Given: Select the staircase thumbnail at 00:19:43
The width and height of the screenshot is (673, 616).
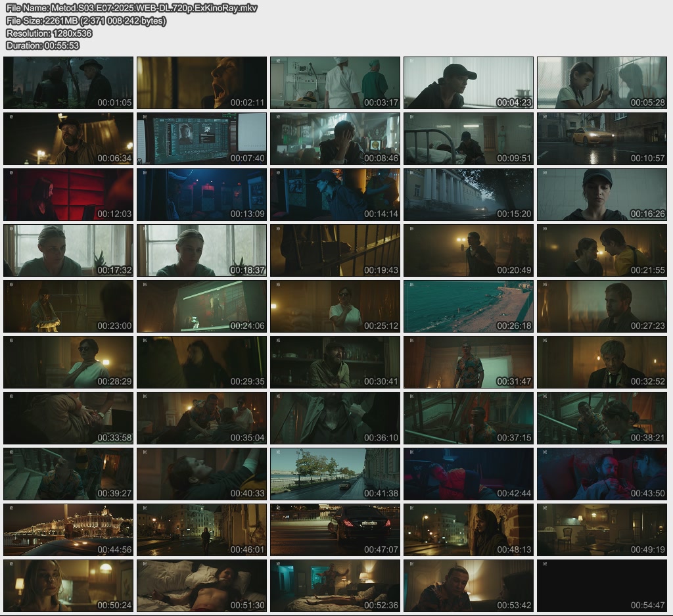Looking at the screenshot, I should pyautogui.click(x=335, y=250).
